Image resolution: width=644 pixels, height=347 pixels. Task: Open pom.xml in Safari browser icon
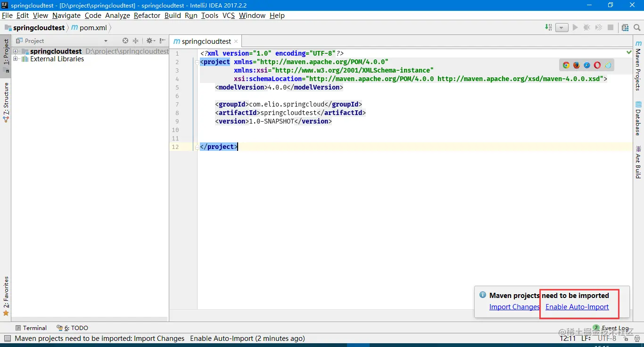(x=587, y=65)
